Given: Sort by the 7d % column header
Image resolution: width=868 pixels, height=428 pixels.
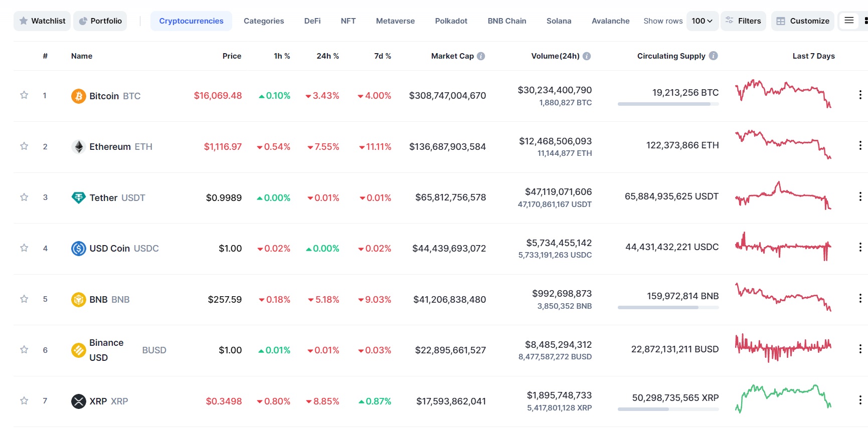Looking at the screenshot, I should point(383,56).
